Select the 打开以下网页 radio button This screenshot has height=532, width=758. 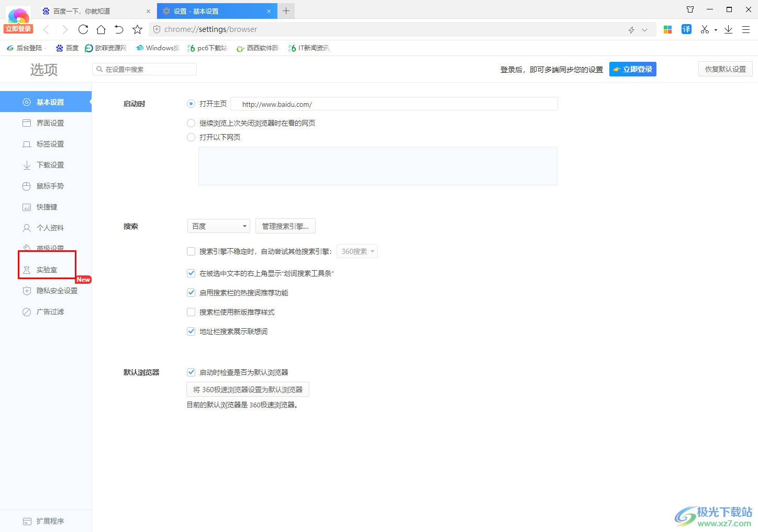click(x=191, y=137)
